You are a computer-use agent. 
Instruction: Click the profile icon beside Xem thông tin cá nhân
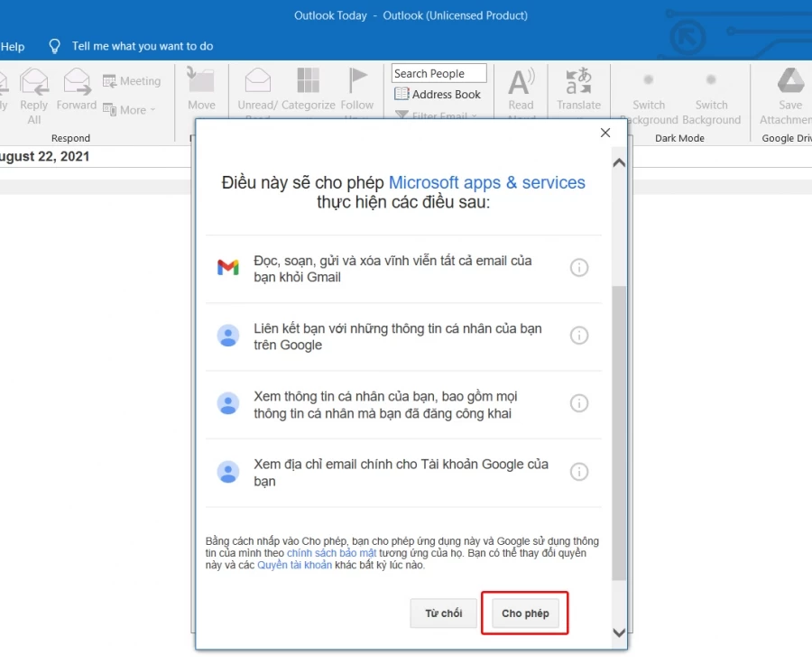[x=228, y=403]
